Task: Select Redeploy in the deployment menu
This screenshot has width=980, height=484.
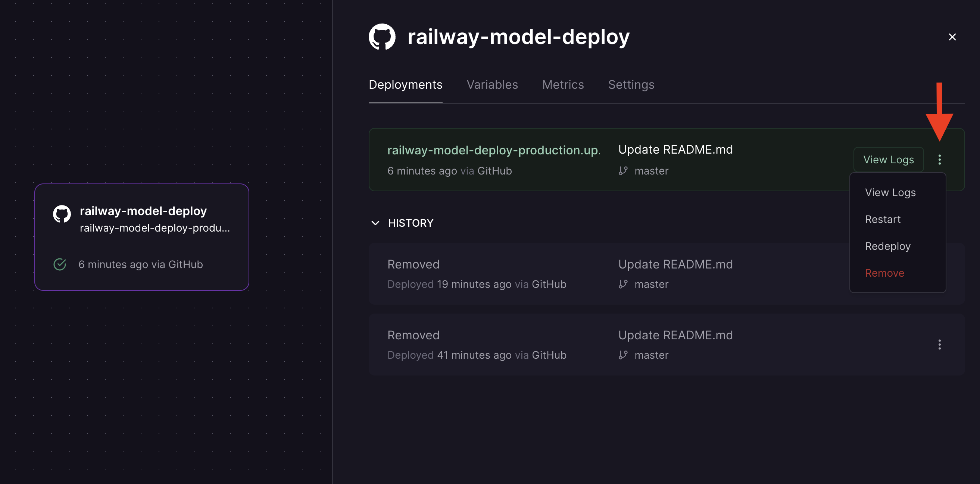Action: tap(887, 246)
